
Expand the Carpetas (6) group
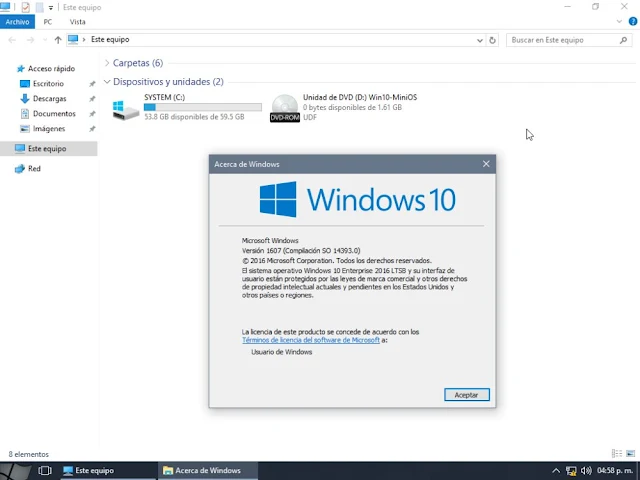107,63
